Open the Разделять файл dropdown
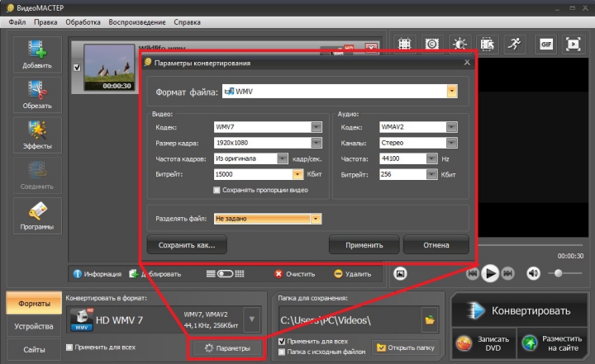The image size is (595, 364). (316, 219)
